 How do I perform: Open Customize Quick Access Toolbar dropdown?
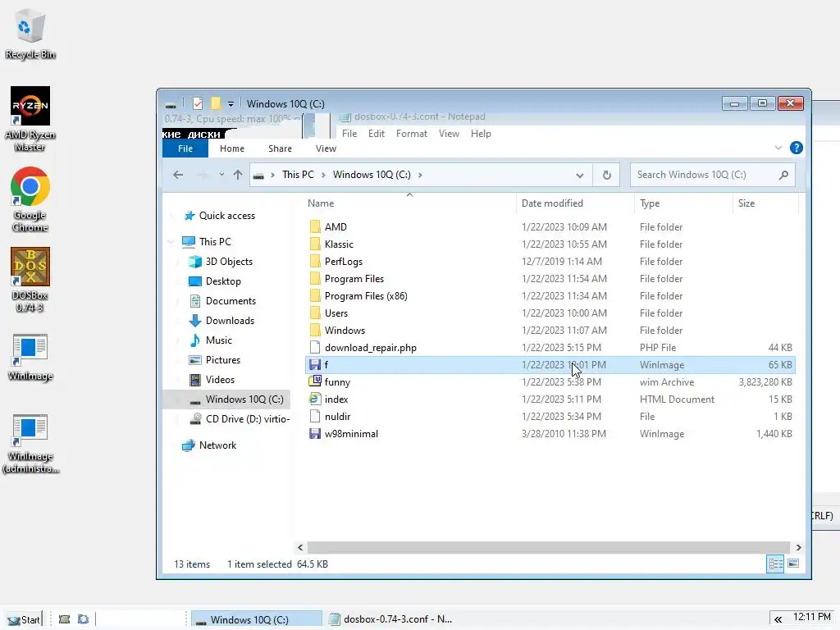231,104
